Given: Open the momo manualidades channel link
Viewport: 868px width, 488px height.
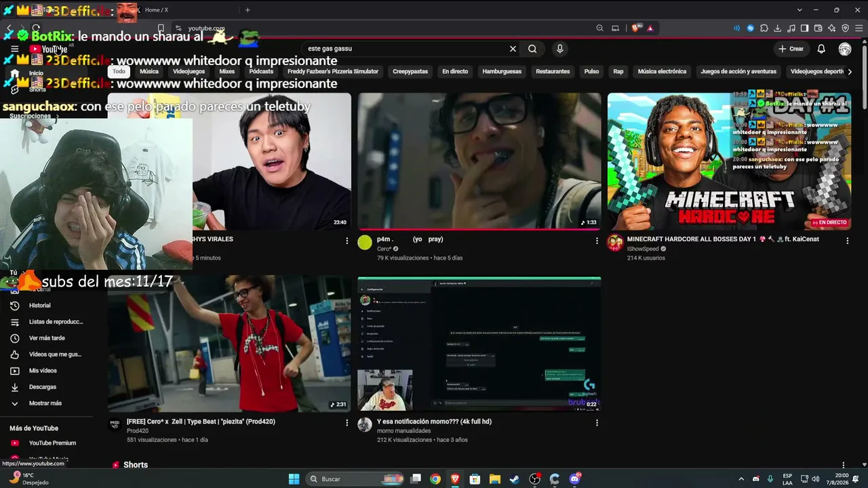Looking at the screenshot, I should tap(403, 431).
